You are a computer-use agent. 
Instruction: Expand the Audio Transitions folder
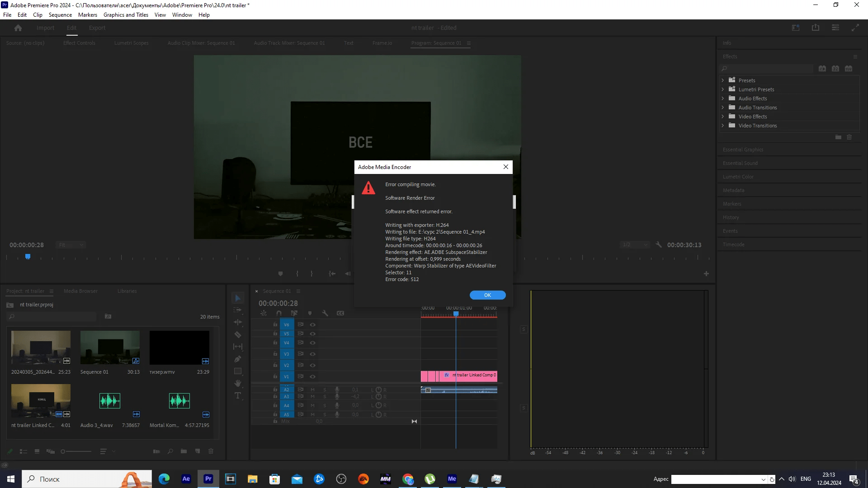pos(722,108)
